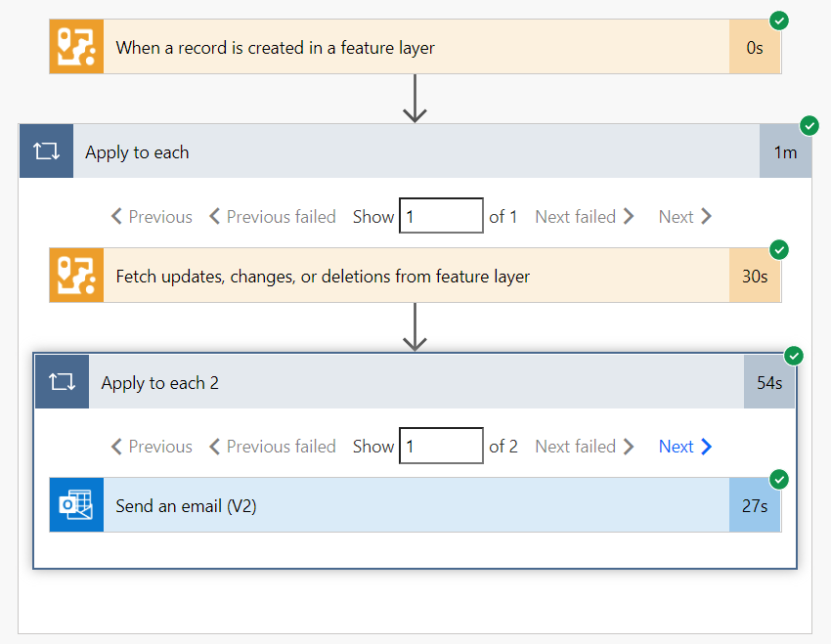Click the Outlook Send an email icon
Screen dimensions: 831x644
[76, 505]
